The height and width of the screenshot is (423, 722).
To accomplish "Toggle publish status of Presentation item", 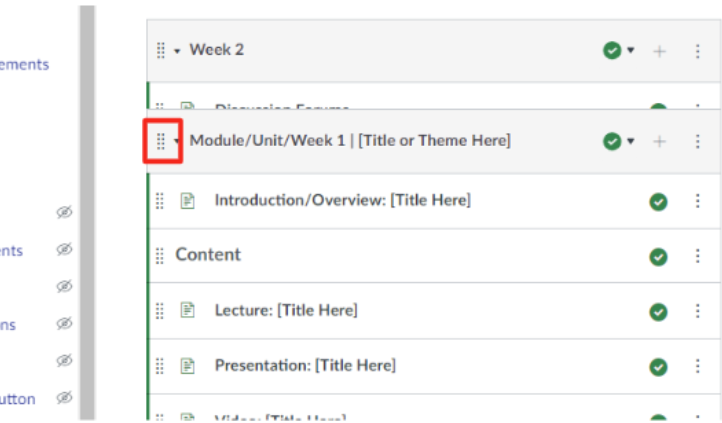I will (x=658, y=366).
